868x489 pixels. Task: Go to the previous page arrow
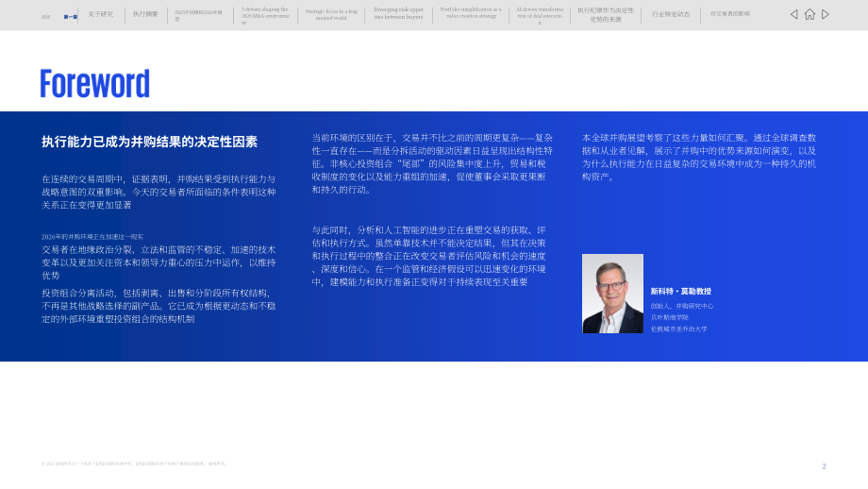click(x=793, y=14)
